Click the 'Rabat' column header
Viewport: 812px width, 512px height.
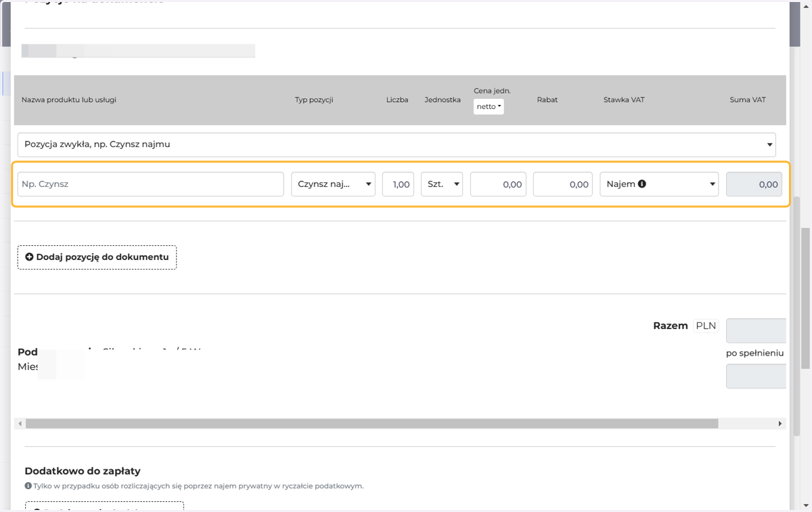547,100
